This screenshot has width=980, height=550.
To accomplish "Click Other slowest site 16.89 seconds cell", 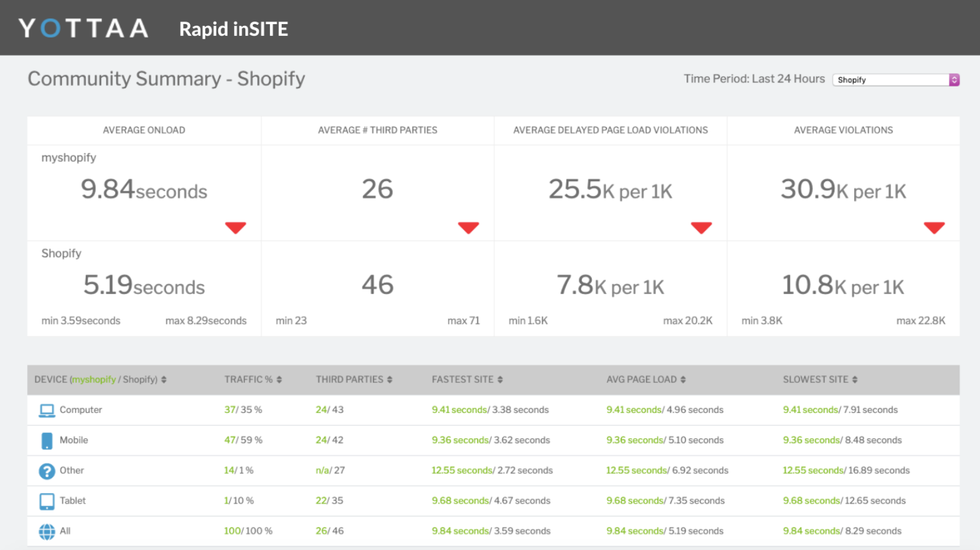I will (x=846, y=470).
